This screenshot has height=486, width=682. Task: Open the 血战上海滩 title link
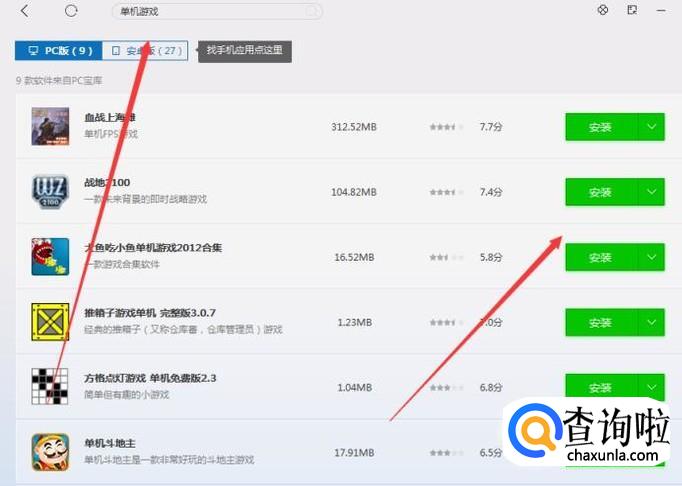(x=110, y=117)
